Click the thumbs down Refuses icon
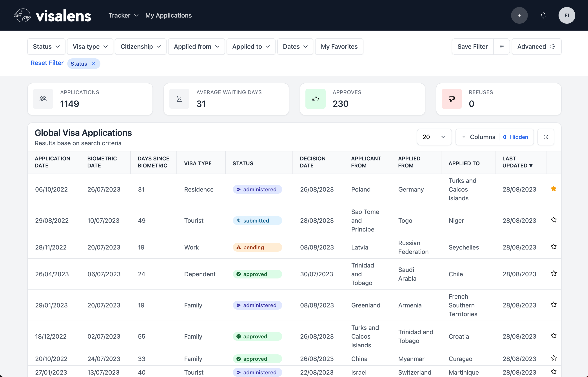Viewport: 588px width, 377px height. click(x=452, y=99)
